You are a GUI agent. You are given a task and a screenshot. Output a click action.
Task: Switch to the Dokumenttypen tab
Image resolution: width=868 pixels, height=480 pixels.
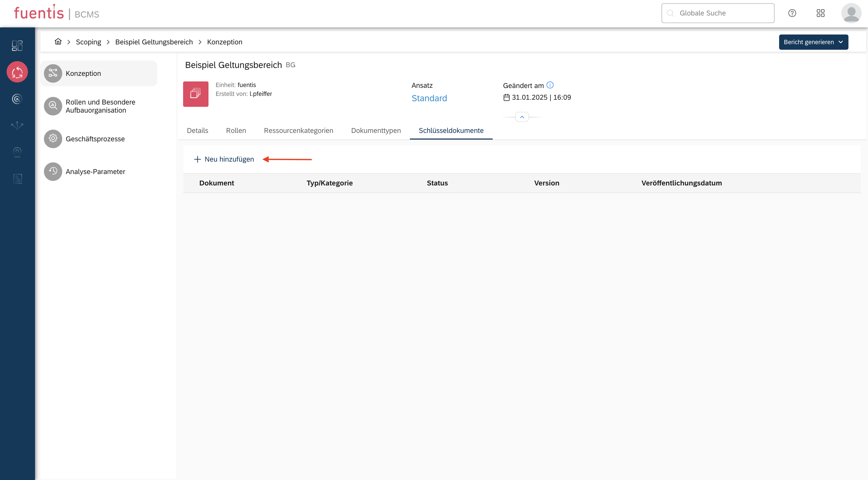(x=376, y=131)
